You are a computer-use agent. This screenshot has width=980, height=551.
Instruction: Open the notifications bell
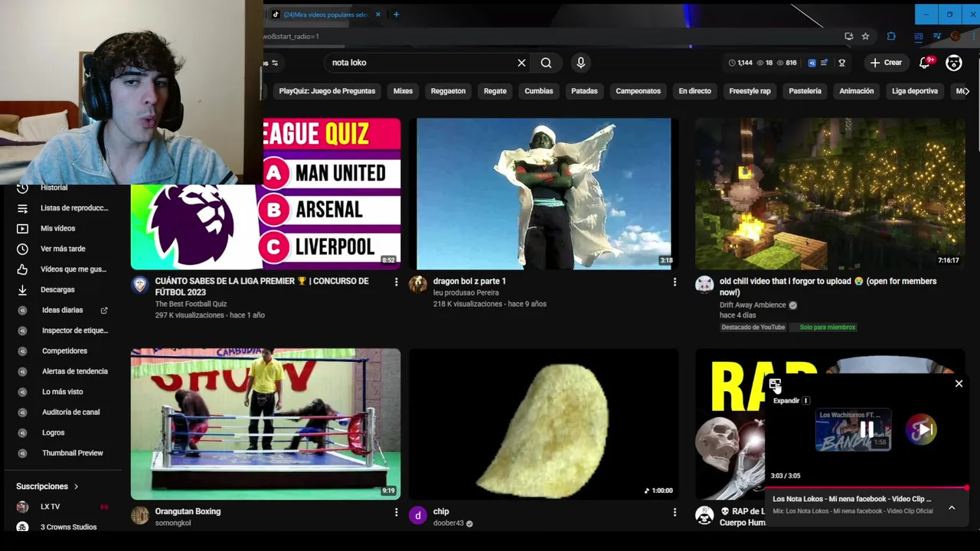tap(925, 63)
